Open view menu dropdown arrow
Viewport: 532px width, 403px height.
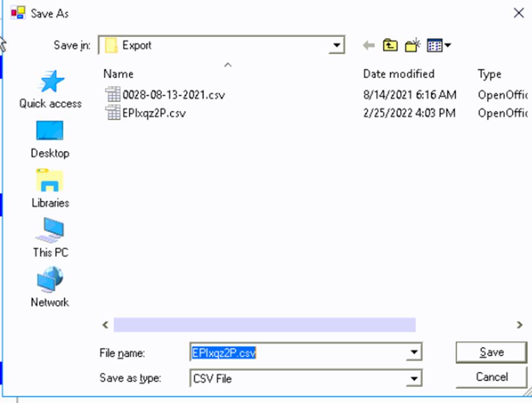coord(448,45)
